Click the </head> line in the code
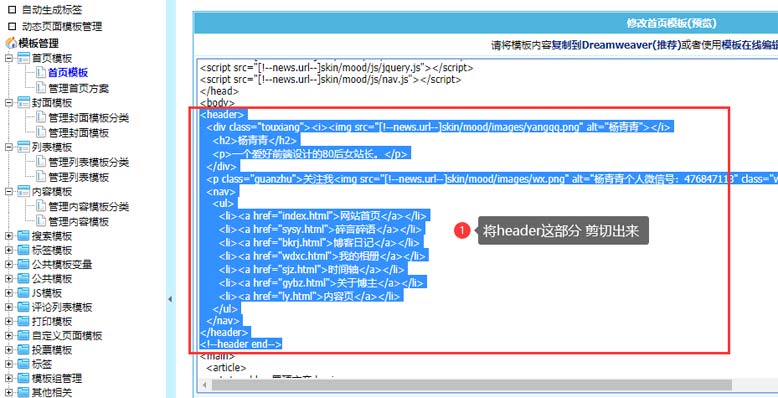Image resolution: width=778 pixels, height=398 pixels. 219,91
